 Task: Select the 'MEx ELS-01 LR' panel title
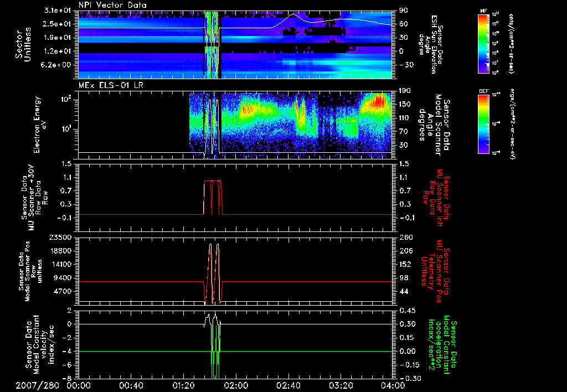click(110, 85)
